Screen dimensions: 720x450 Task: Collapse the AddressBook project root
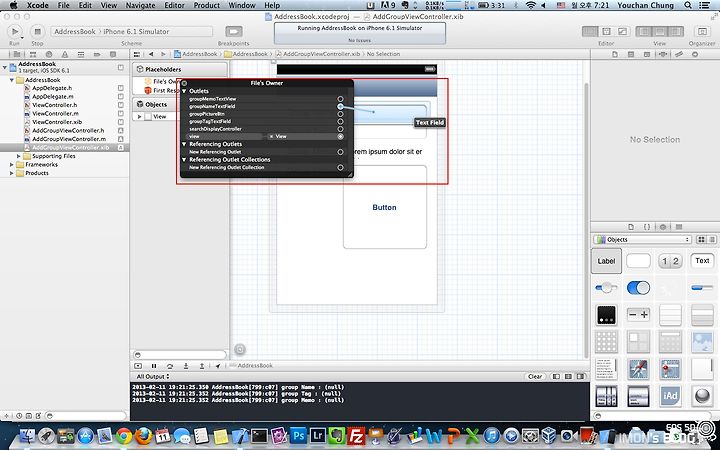5,67
